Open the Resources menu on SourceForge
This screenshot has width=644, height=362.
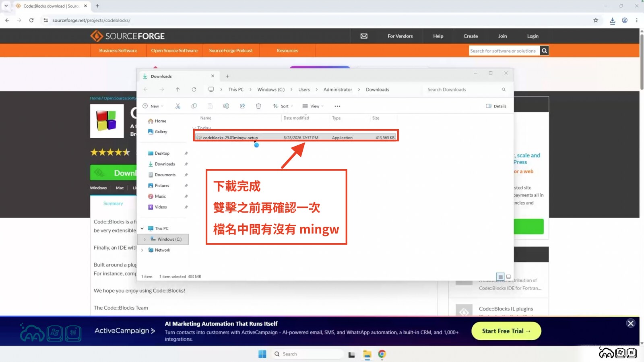(x=287, y=51)
